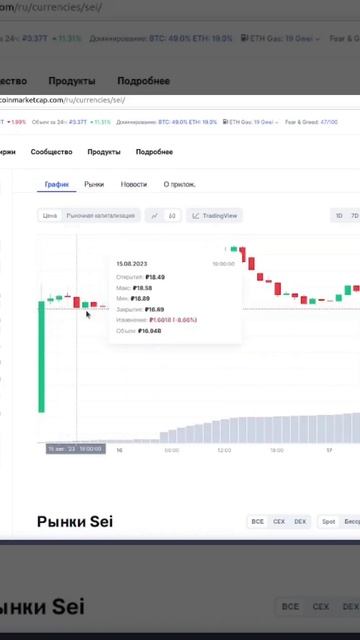Open the Рынки tab

coord(94,184)
